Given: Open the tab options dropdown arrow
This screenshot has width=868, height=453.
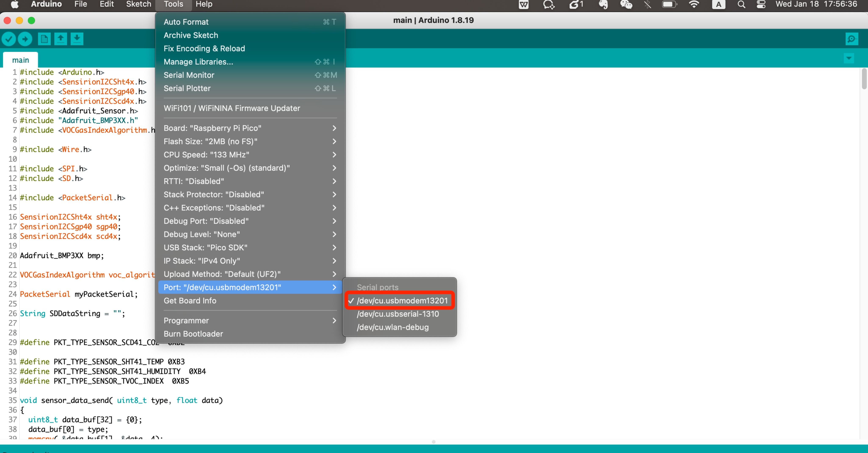Looking at the screenshot, I should (x=849, y=58).
